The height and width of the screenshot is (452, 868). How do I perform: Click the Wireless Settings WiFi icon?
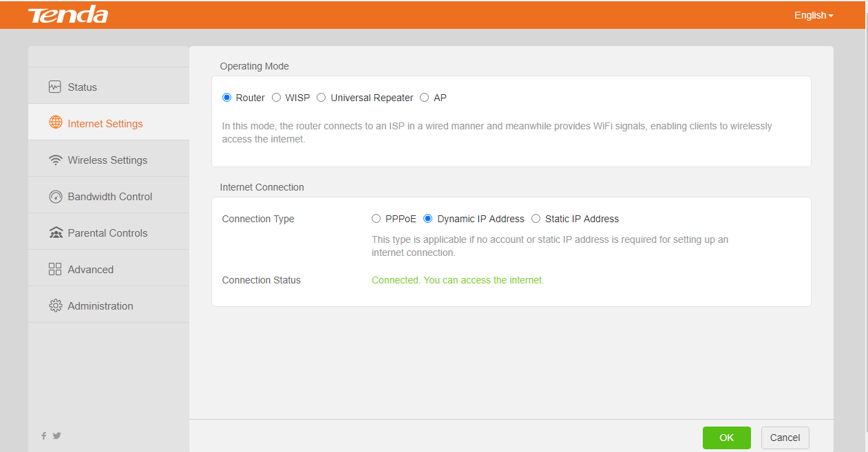(56, 160)
